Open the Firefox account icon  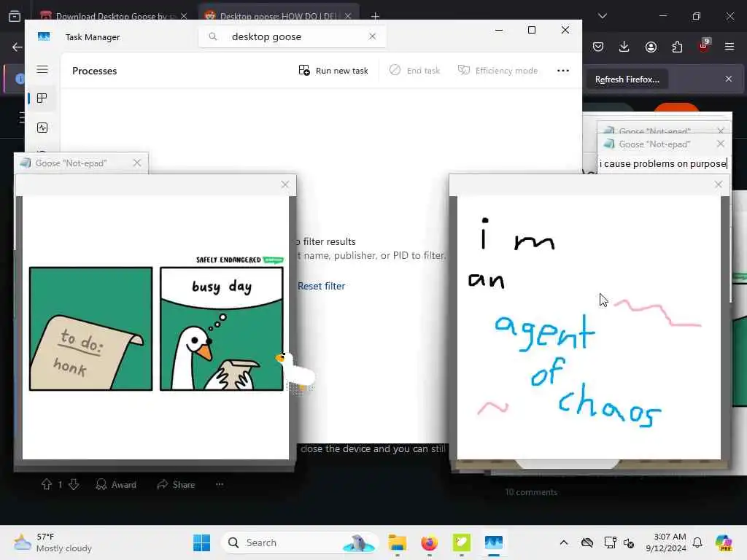click(651, 47)
